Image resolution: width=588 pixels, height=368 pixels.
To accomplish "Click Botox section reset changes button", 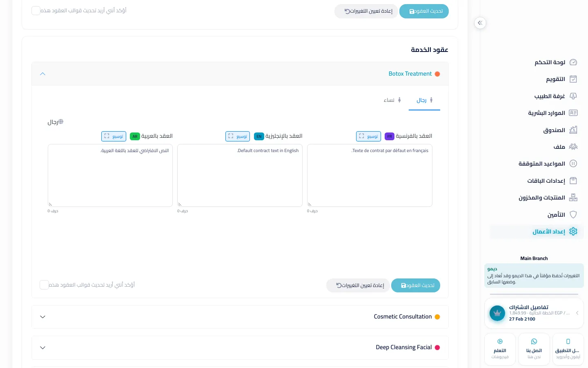I will coord(358,285).
